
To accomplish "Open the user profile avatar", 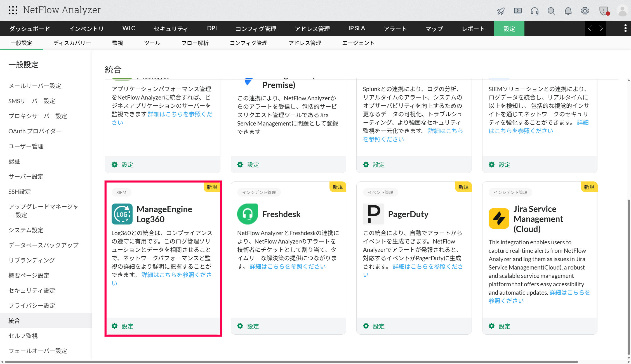I will [x=622, y=11].
